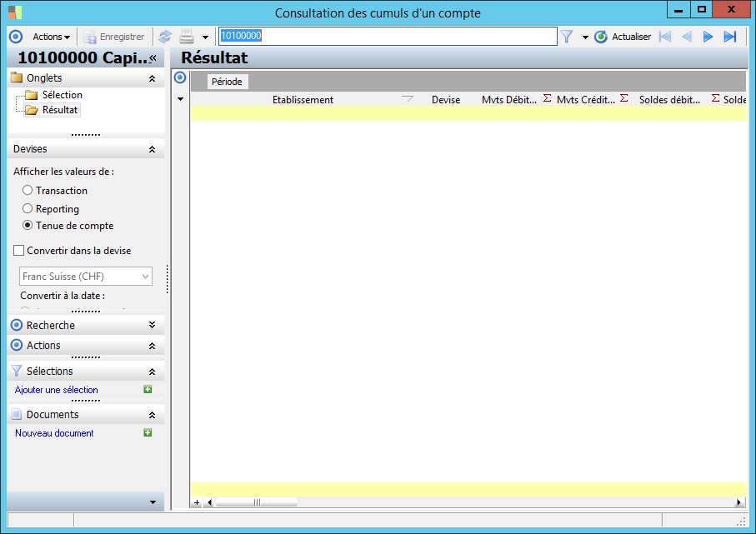This screenshot has width=756, height=534.
Task: Click the filter funnel icon in toolbar
Action: click(567, 37)
